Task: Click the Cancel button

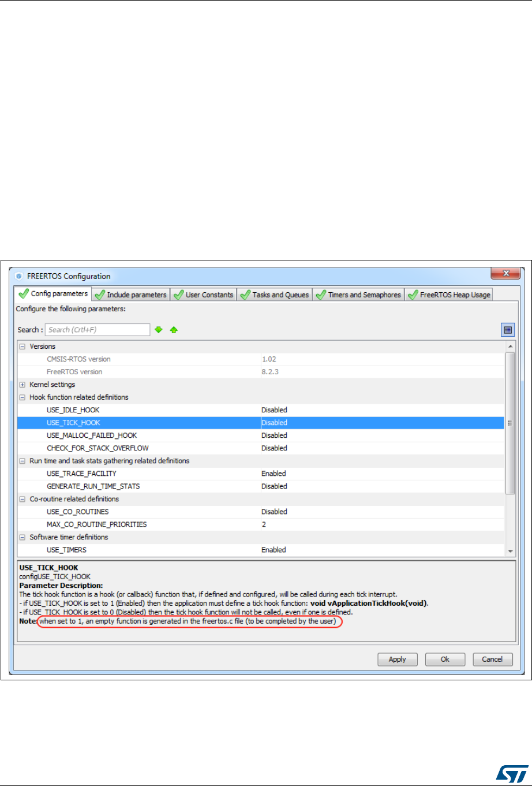Action: 492,659
